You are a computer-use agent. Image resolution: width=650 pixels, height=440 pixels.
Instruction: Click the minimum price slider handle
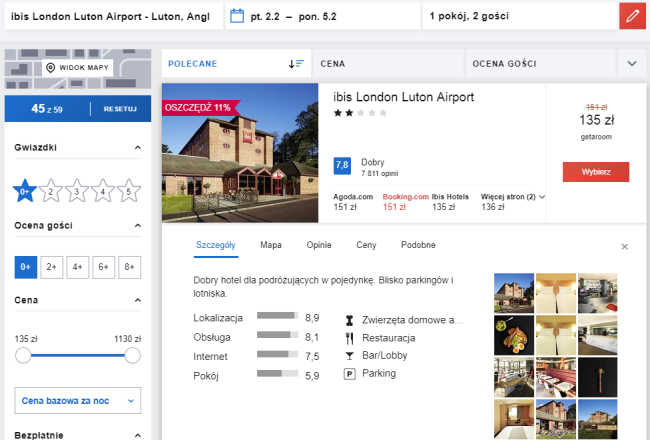[x=23, y=356]
